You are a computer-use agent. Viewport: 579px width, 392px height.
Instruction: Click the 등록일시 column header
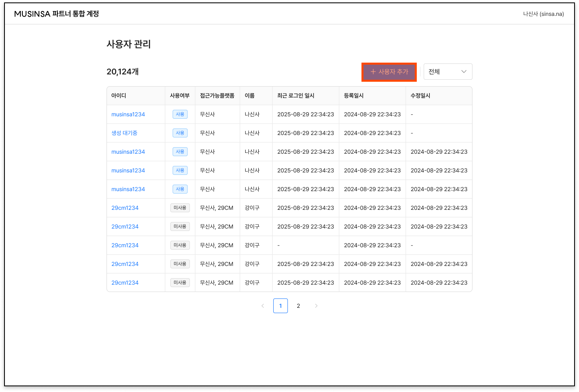[354, 96]
